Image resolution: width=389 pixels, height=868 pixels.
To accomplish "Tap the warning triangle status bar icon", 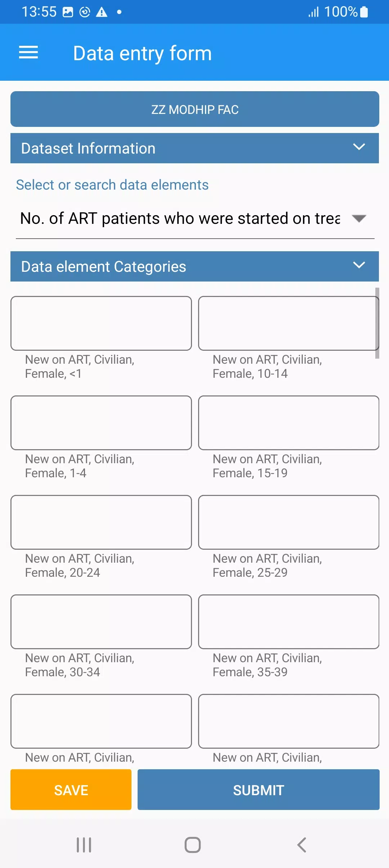I will click(x=102, y=12).
